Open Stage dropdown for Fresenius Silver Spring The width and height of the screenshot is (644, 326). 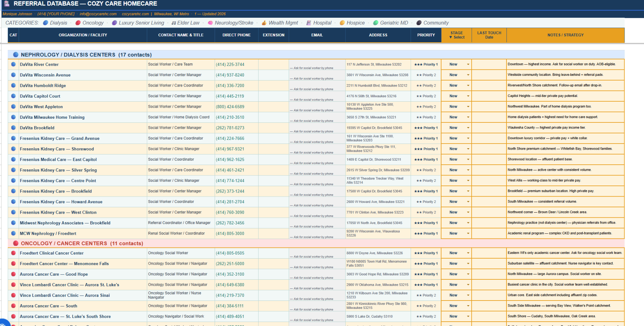[468, 170]
